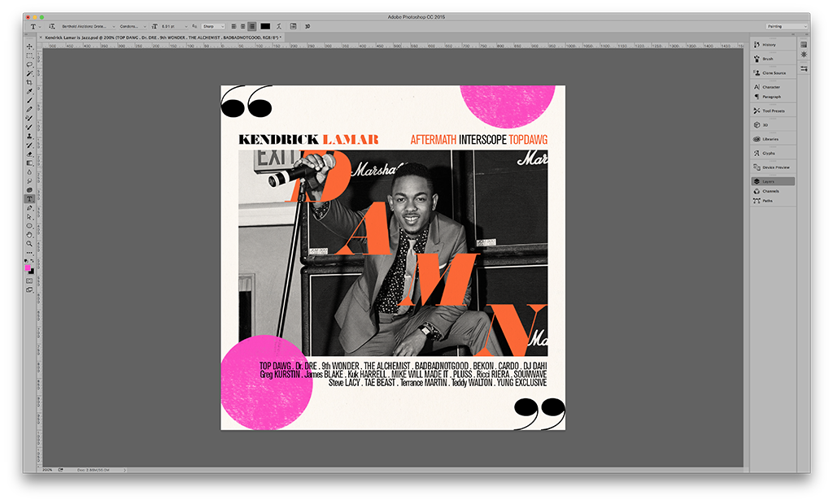This screenshot has width=833, height=504.
Task: Select the Move tool
Action: pos(30,46)
